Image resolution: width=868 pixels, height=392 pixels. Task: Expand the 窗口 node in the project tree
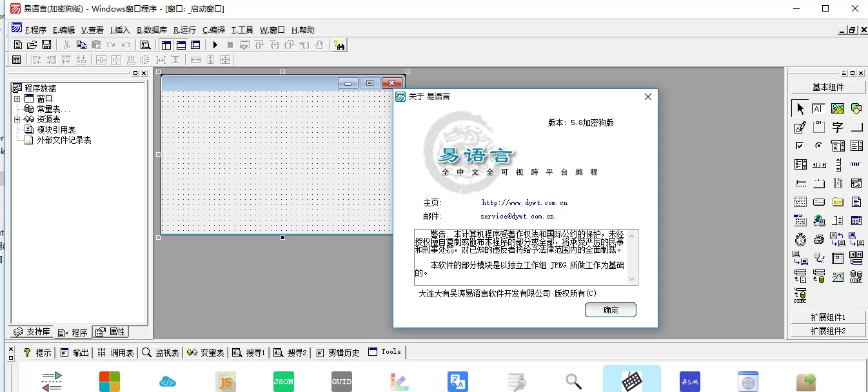(17, 98)
